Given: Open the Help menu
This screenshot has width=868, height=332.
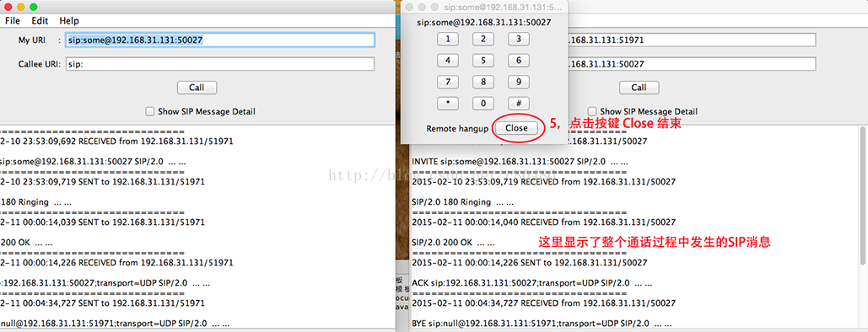Looking at the screenshot, I should (x=69, y=21).
